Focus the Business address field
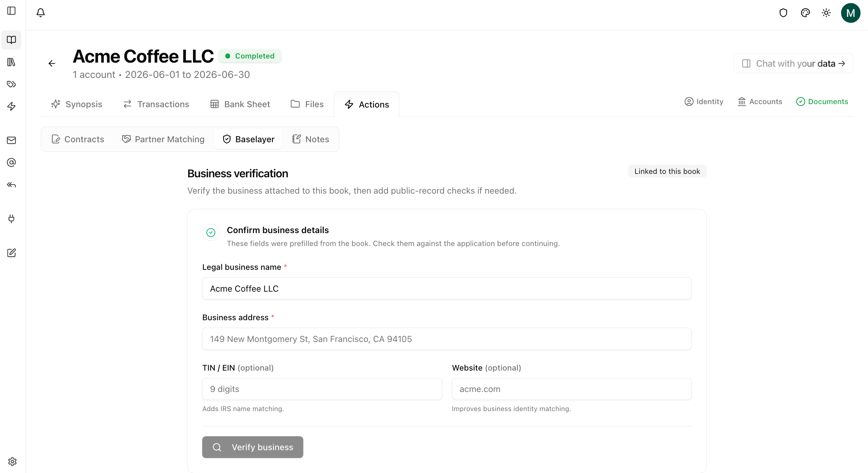Screen dimensions: 868x473 (x=447, y=339)
